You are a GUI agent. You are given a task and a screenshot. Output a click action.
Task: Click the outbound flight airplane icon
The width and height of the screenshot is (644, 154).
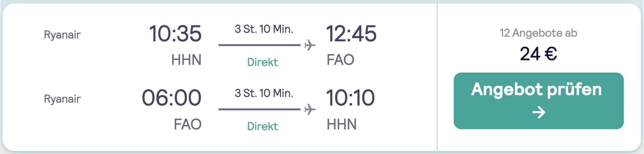click(x=310, y=45)
